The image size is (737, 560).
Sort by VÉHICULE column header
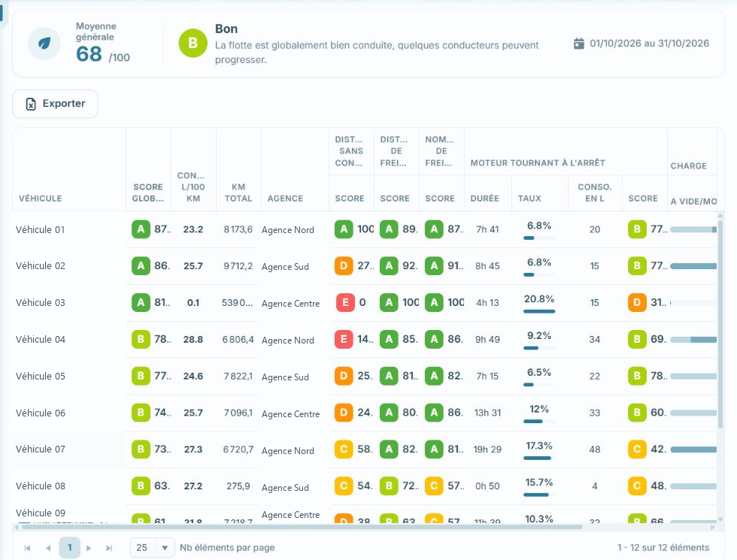click(x=41, y=198)
